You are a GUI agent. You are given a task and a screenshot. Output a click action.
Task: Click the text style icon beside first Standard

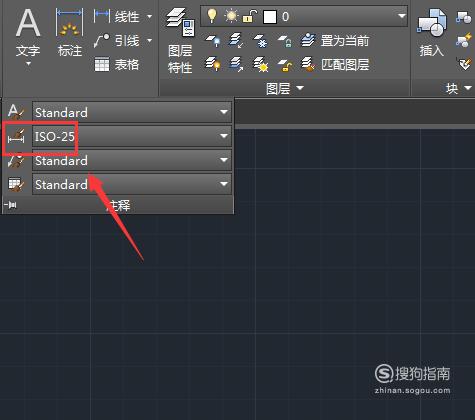tap(16, 112)
